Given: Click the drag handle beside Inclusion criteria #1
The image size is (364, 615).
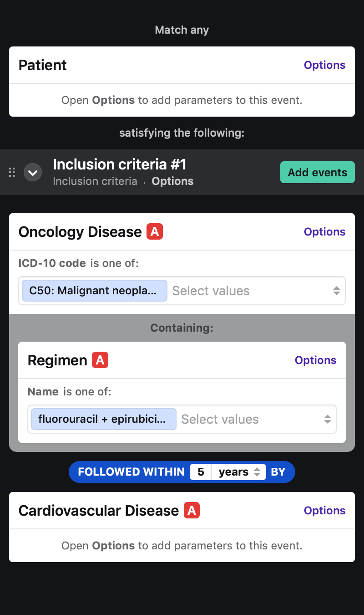Looking at the screenshot, I should [x=12, y=173].
